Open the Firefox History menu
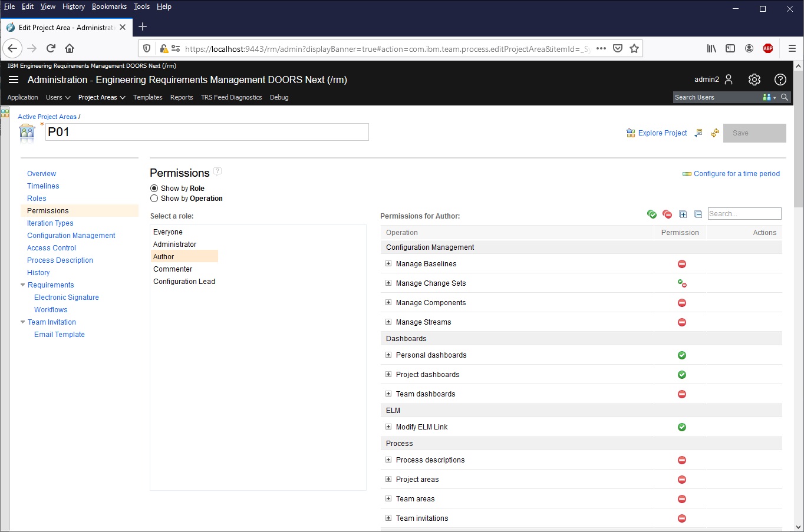Viewport: 804px width, 532px height. coord(74,6)
